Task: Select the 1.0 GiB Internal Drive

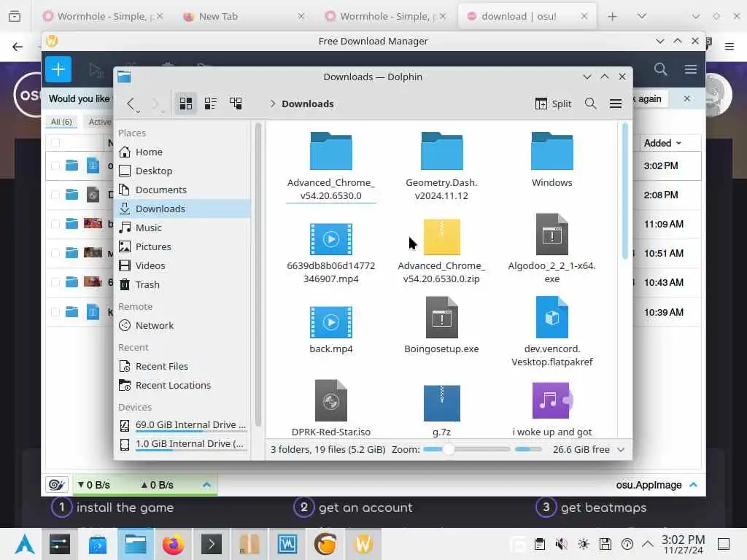Action: [x=183, y=444]
